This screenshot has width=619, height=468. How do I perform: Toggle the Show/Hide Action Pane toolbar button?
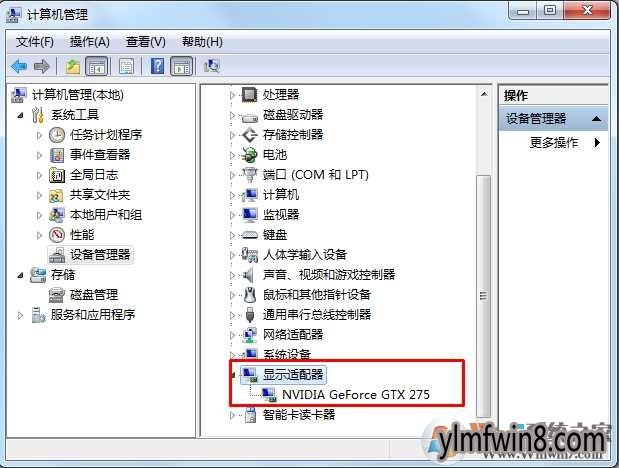182,66
